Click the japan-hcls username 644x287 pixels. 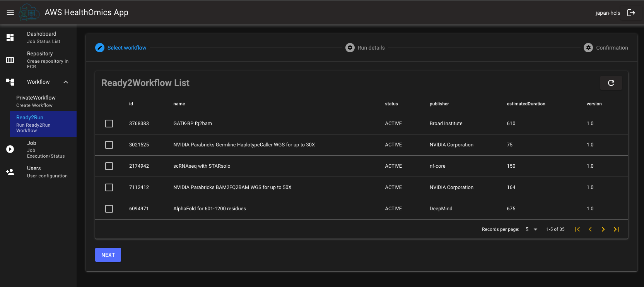tap(608, 13)
